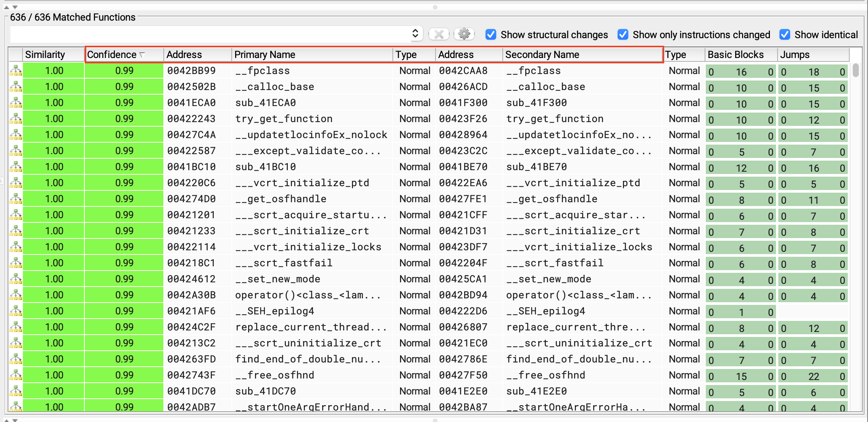Image resolution: width=868 pixels, height=422 pixels.
Task: Select primary address 0042BB99
Action: tap(191, 71)
